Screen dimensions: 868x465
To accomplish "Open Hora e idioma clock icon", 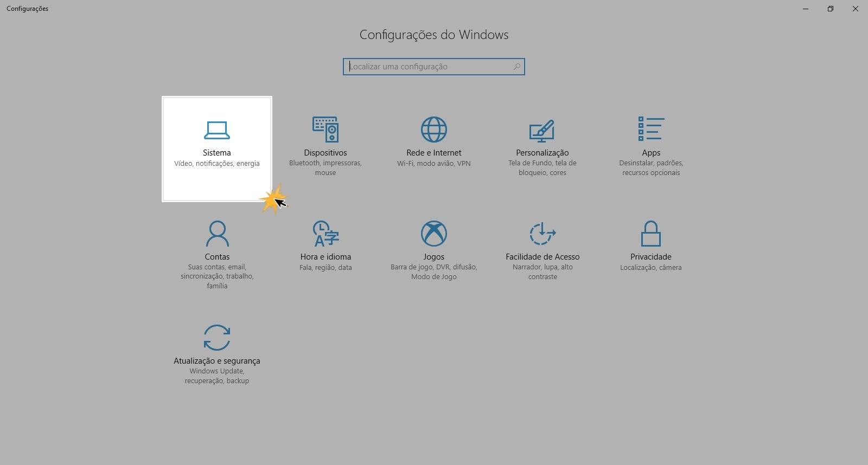I will 325,234.
